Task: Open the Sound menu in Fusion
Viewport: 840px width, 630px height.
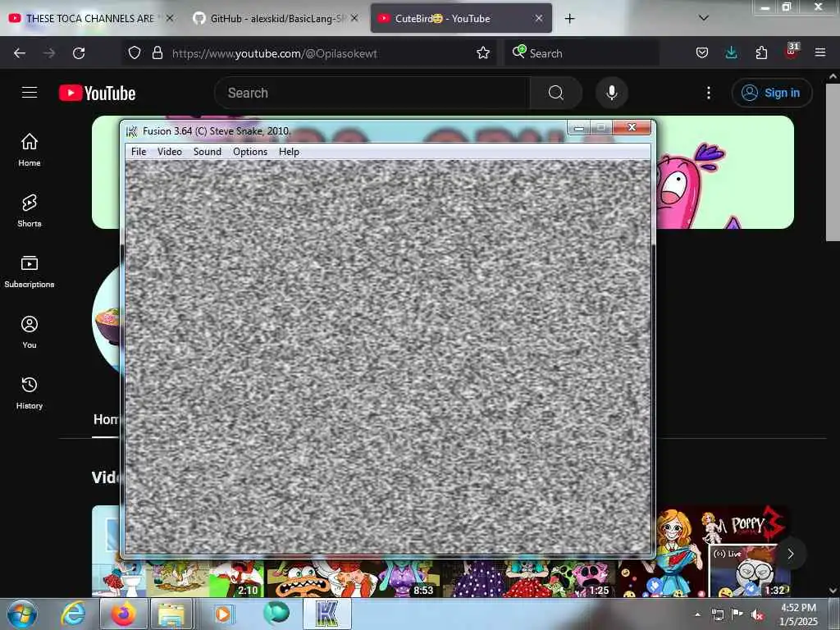Action: (x=208, y=152)
